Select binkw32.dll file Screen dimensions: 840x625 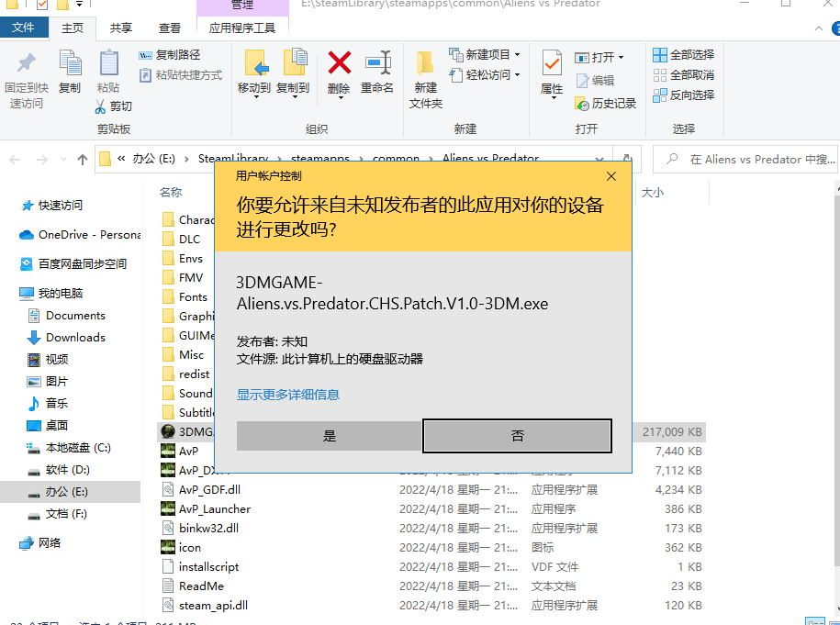(x=208, y=528)
